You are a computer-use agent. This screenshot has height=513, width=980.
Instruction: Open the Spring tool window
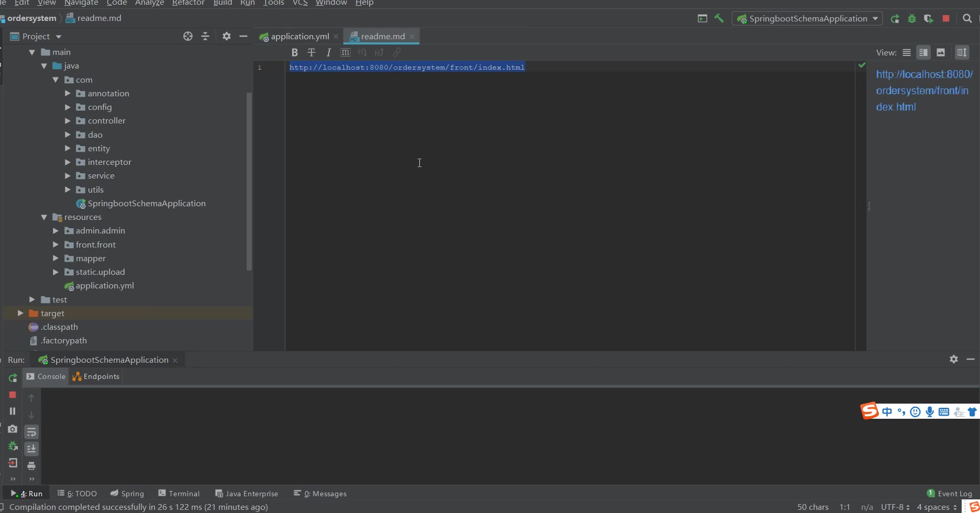pyautogui.click(x=127, y=494)
